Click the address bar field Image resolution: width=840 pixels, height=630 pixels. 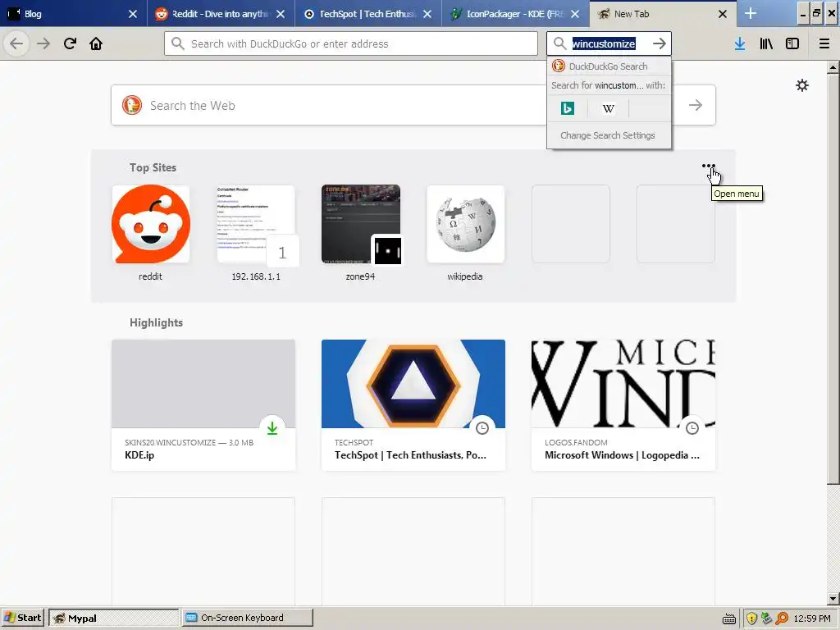point(351,43)
